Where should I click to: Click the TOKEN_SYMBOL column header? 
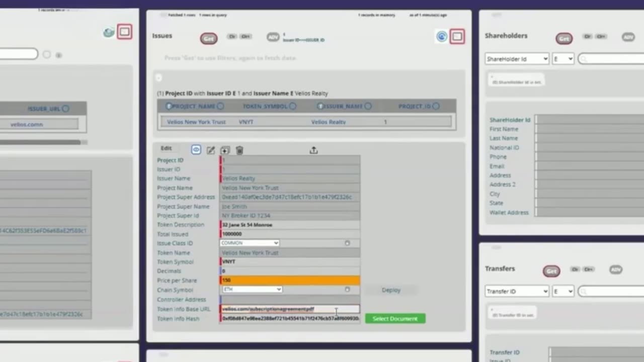pos(266,107)
